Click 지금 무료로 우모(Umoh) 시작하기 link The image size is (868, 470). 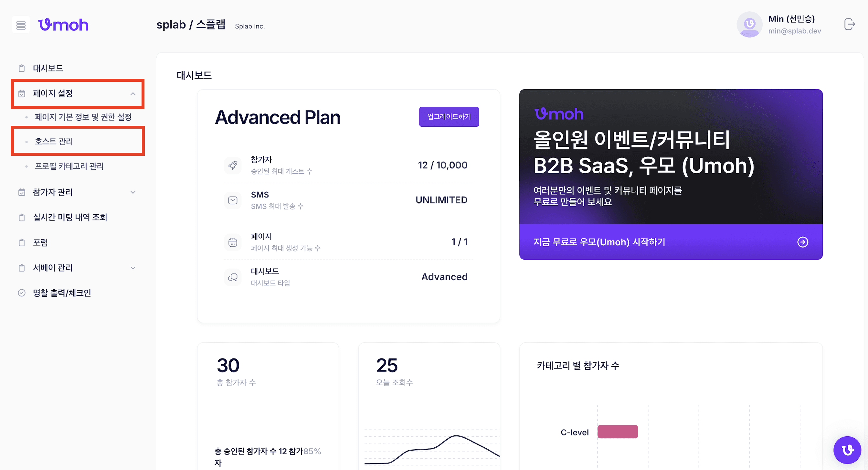pyautogui.click(x=599, y=242)
